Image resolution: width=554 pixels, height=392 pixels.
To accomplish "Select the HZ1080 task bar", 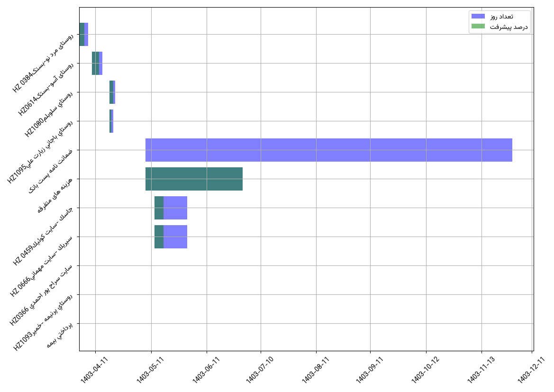I will [x=112, y=92].
